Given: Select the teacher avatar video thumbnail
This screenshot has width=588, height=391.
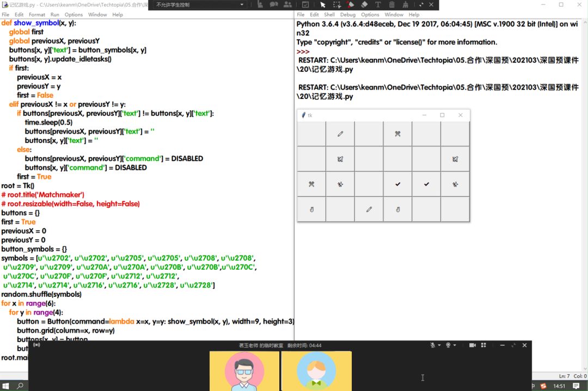Looking at the screenshot, I should click(x=244, y=371).
